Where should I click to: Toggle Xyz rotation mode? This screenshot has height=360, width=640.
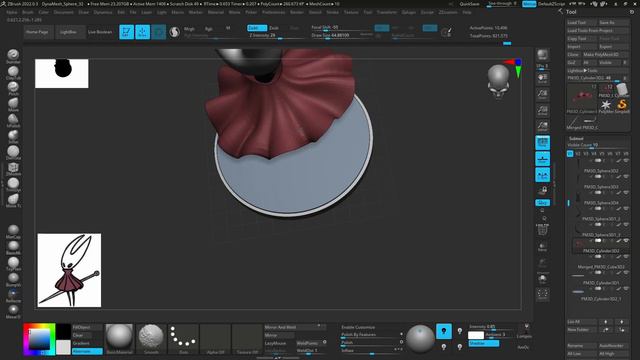click(x=542, y=202)
